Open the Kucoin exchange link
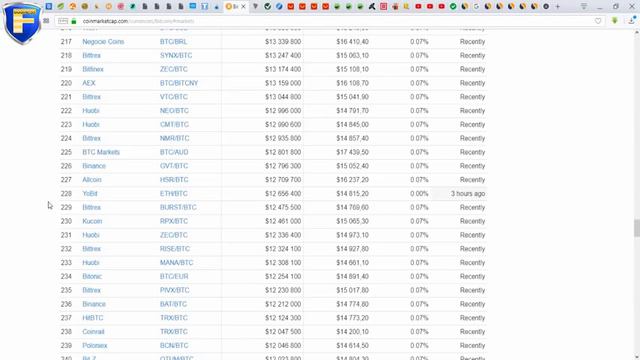This screenshot has height=360, width=640. (x=92, y=221)
